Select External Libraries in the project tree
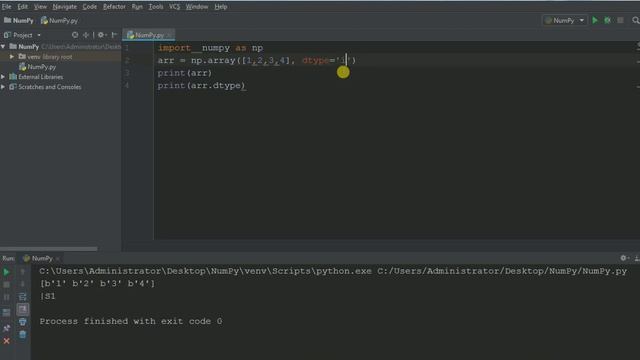 (x=36, y=77)
